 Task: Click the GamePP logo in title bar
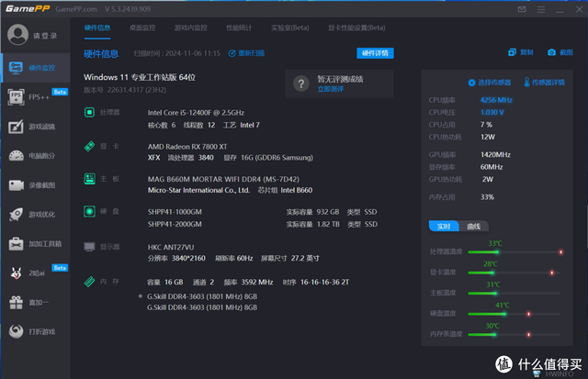click(x=28, y=8)
